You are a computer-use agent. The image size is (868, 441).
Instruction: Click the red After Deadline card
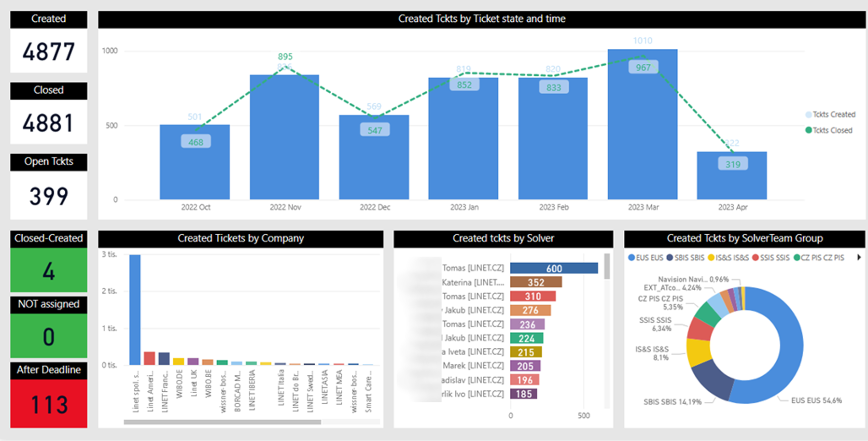(x=49, y=404)
